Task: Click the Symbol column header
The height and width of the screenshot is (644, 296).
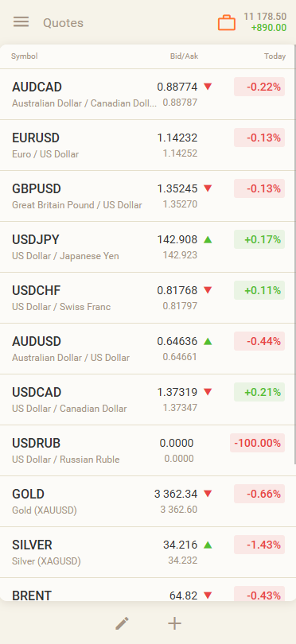Action: pos(24,56)
